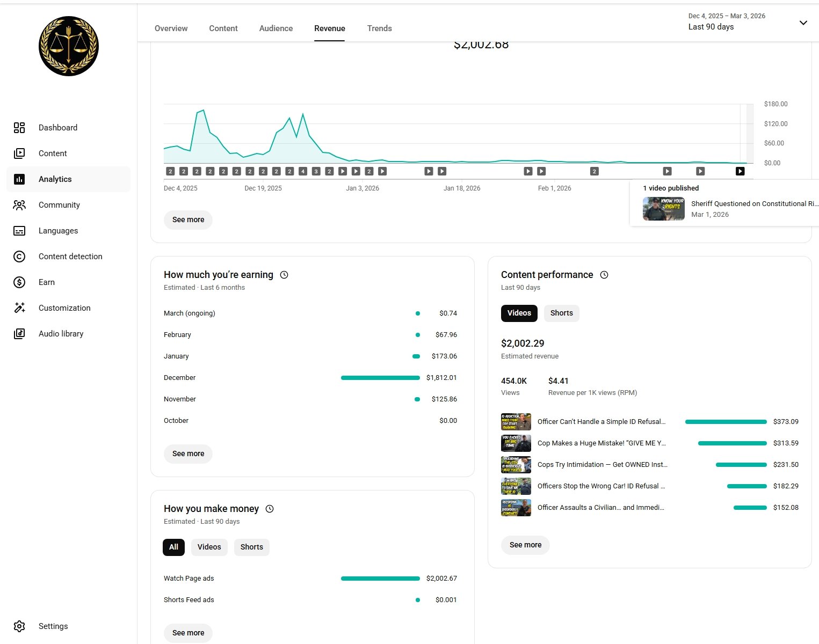Screen dimensions: 819x644
Task: Open Settings gear icon
Action: pos(19,626)
